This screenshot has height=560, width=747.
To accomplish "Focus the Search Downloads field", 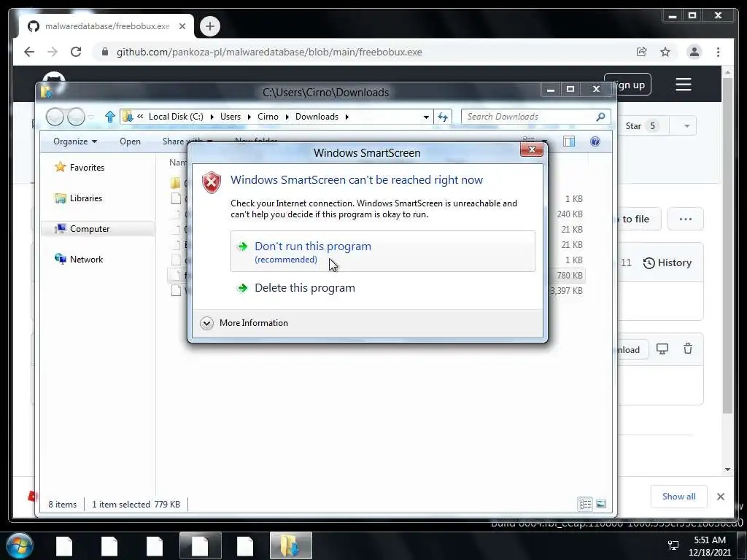I will click(535, 117).
